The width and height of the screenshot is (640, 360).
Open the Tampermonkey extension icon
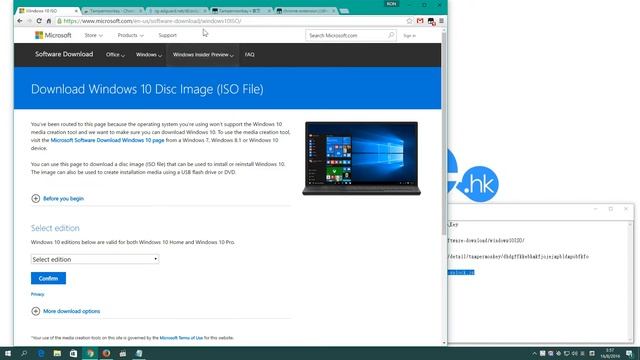point(431,21)
